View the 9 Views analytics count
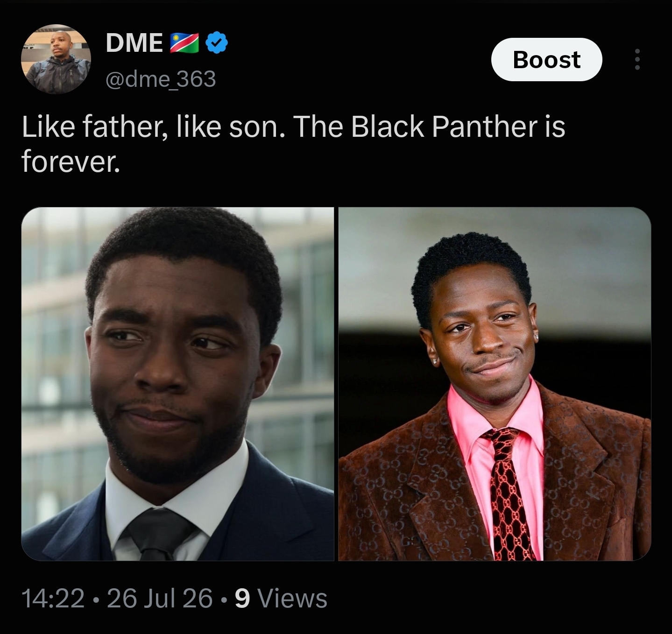This screenshot has height=634, width=672. point(281,599)
